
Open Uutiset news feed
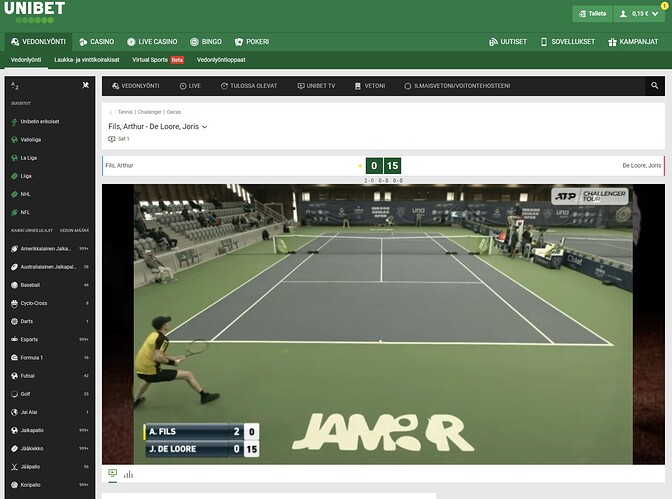click(x=508, y=42)
